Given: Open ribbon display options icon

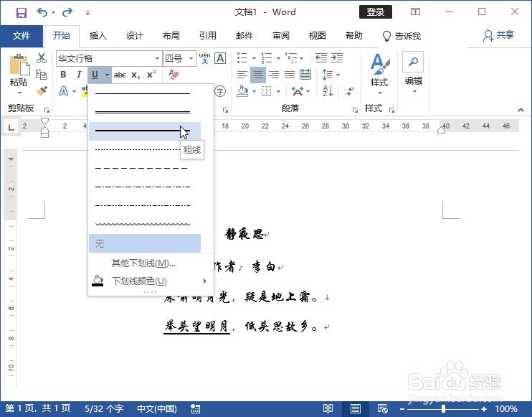Looking at the screenshot, I should [415, 12].
